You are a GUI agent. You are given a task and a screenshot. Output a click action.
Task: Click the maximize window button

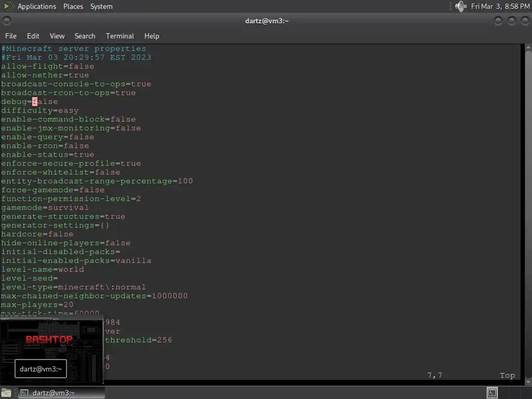click(511, 21)
